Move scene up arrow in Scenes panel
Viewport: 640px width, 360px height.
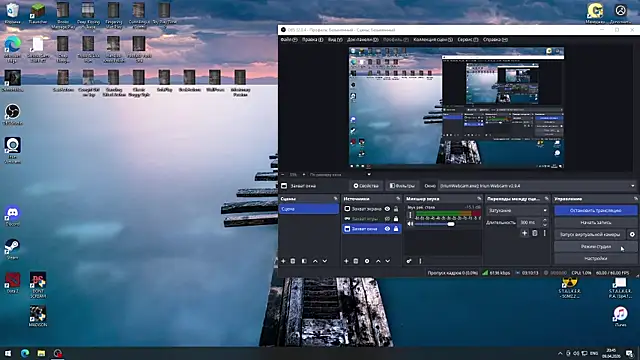click(x=315, y=261)
